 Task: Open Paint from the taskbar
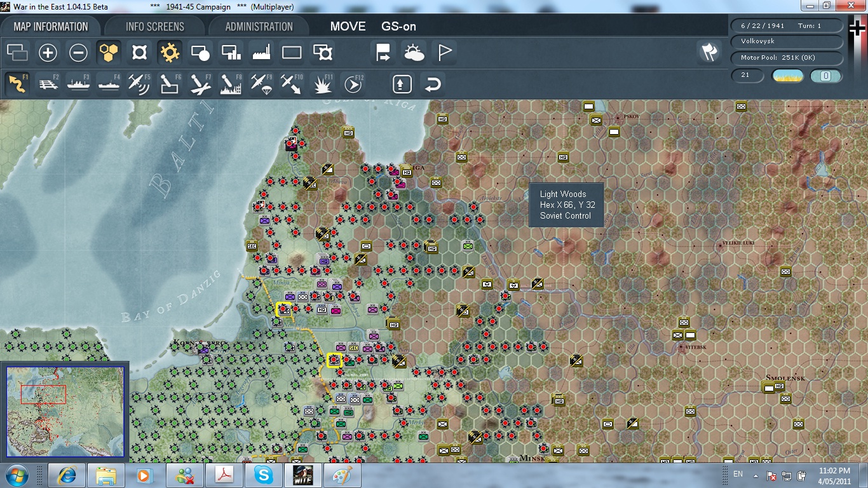pyautogui.click(x=342, y=475)
